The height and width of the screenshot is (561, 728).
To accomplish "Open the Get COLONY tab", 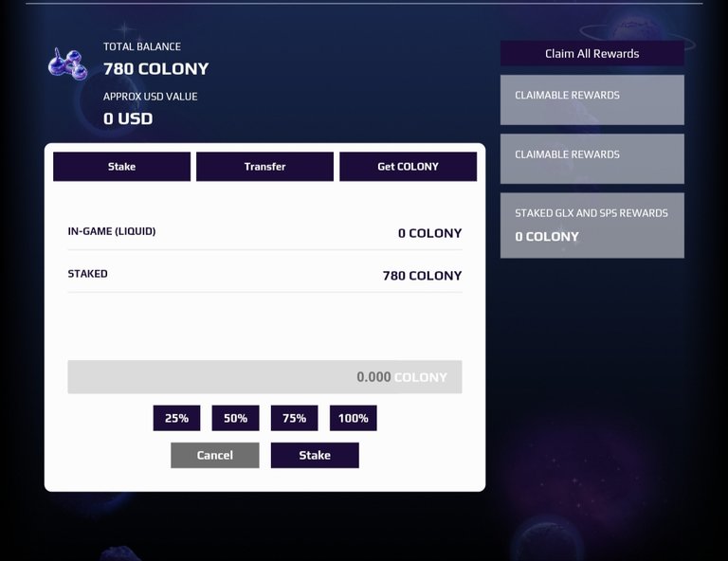I will (x=409, y=167).
